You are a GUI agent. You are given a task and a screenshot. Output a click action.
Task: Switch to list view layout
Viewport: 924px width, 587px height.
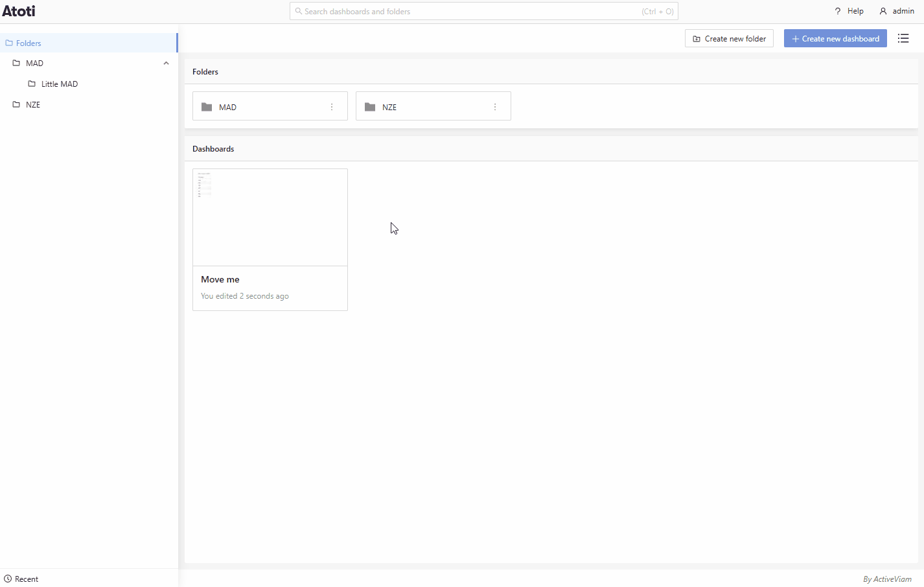pos(903,38)
